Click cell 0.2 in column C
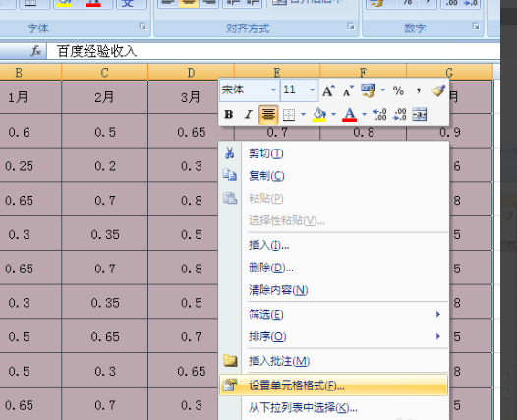The image size is (517, 420). (104, 166)
